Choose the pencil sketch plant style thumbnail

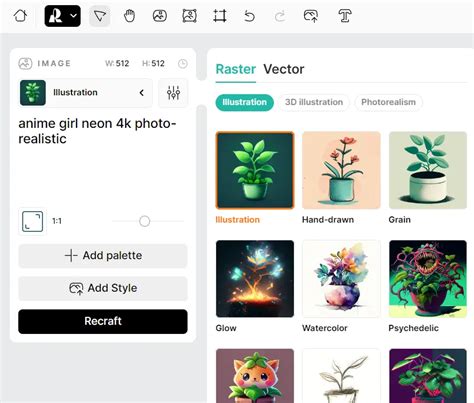341,376
